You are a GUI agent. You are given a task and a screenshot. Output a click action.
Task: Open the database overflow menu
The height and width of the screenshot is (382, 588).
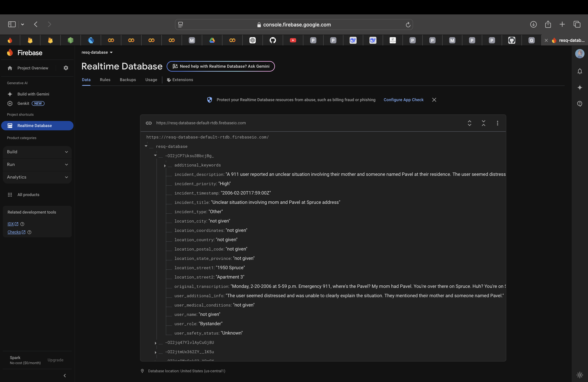point(498,123)
